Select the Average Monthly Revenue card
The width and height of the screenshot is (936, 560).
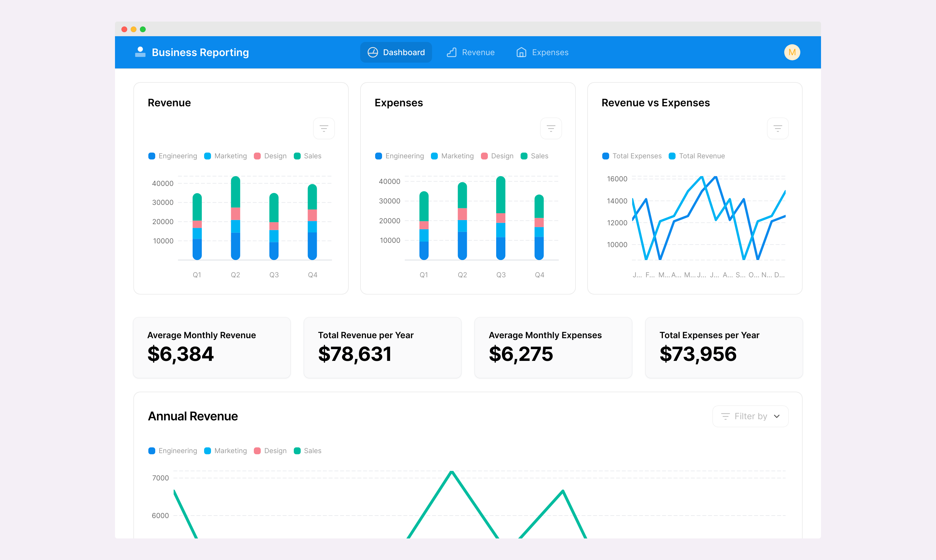[x=212, y=348]
